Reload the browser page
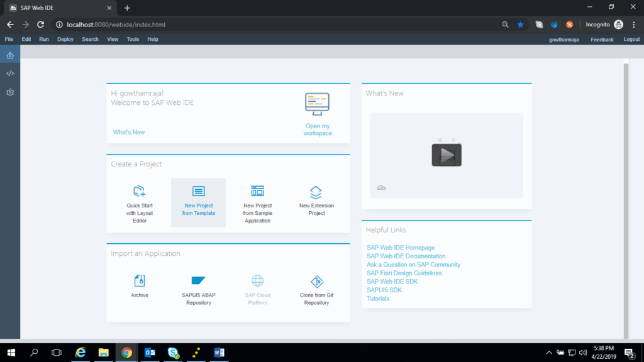 40,25
